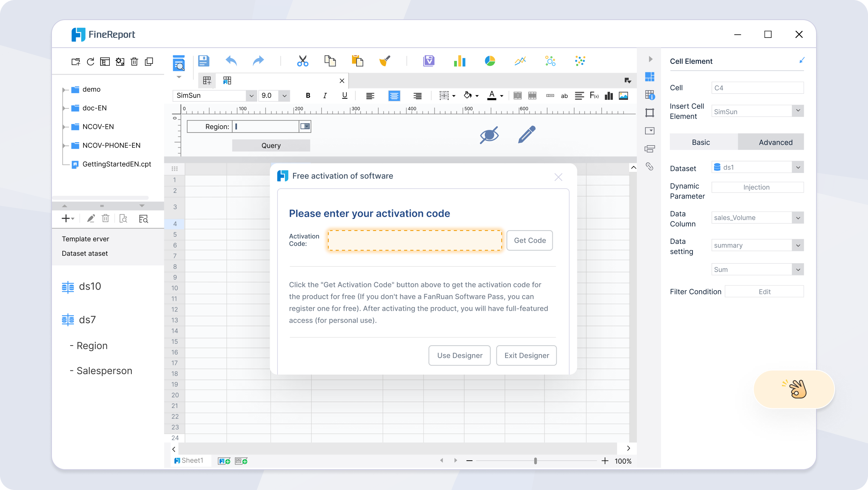Viewport: 868px width, 490px height.
Task: Expand the demo folder
Action: [x=65, y=89]
